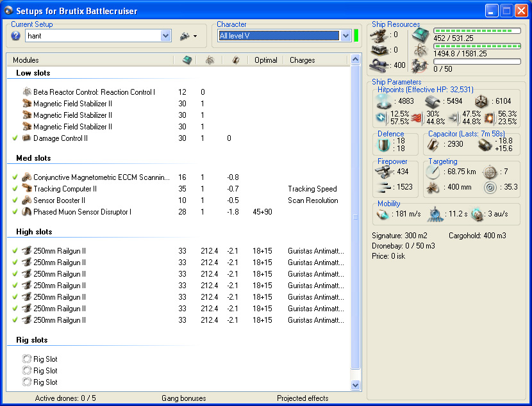Select the Beta Reactor Control module icon
Screen dimensions: 532x406
point(27,92)
